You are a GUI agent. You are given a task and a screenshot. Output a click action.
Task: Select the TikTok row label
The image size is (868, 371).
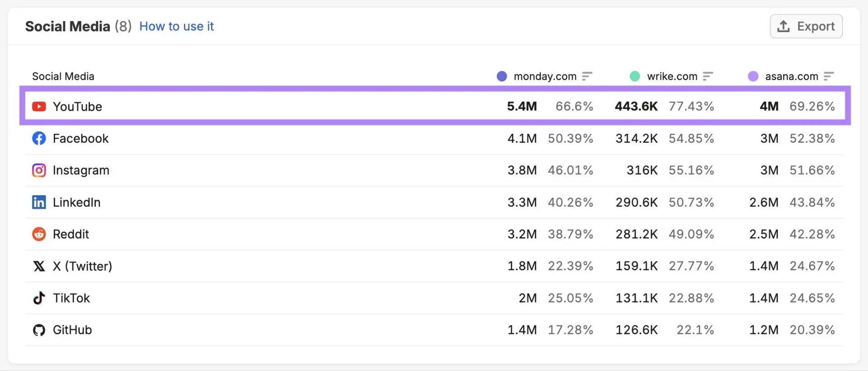[71, 298]
